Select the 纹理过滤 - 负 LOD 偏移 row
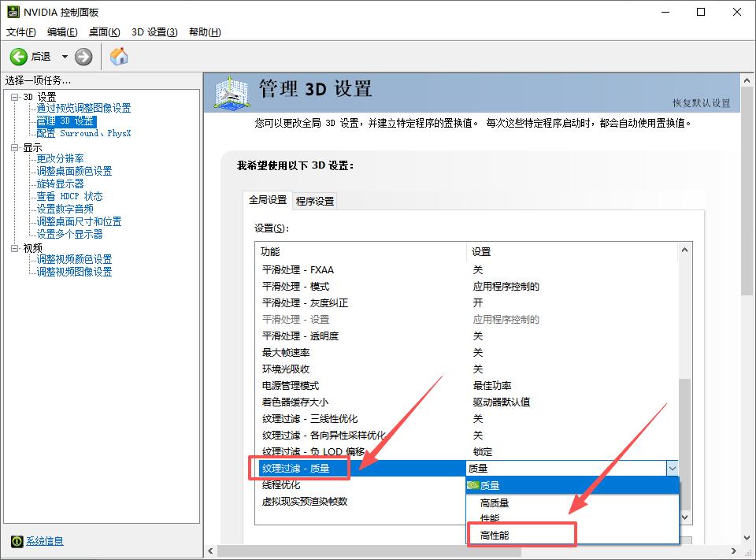This screenshot has width=756, height=560. pos(466,452)
